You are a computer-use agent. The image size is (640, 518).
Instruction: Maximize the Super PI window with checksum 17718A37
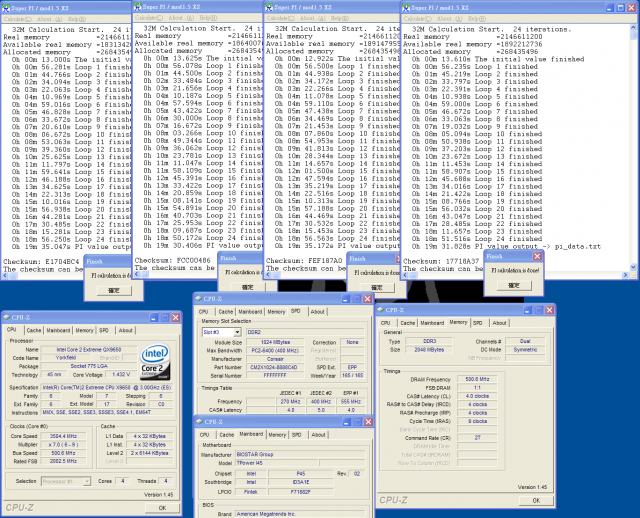[x=620, y=7]
